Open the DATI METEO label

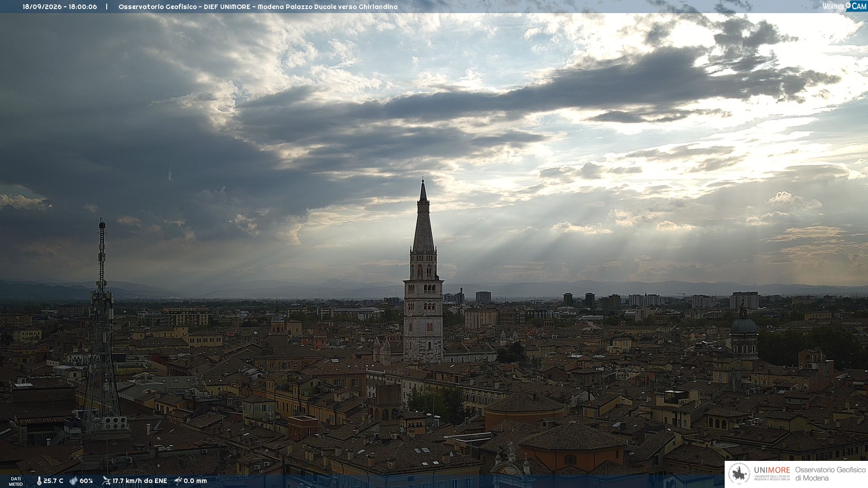16,481
